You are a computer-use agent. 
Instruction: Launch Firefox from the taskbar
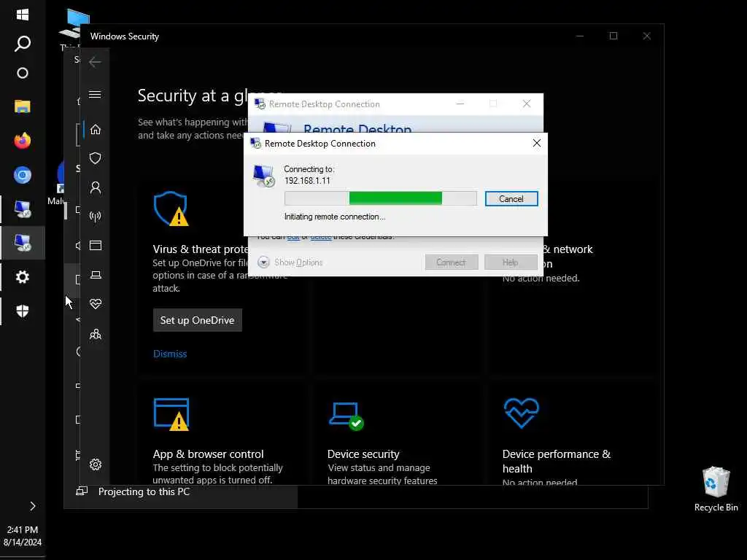[x=23, y=141]
